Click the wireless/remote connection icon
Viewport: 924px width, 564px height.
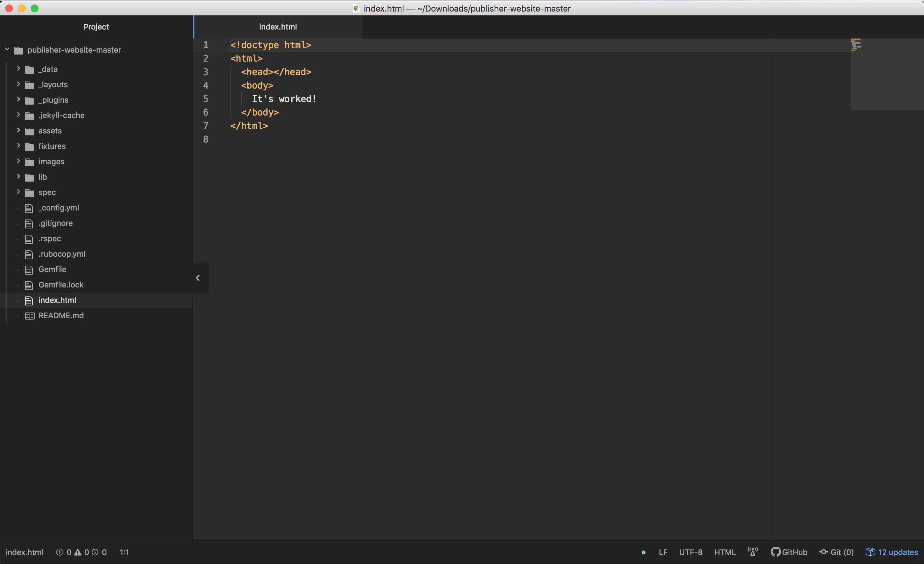[x=752, y=551]
